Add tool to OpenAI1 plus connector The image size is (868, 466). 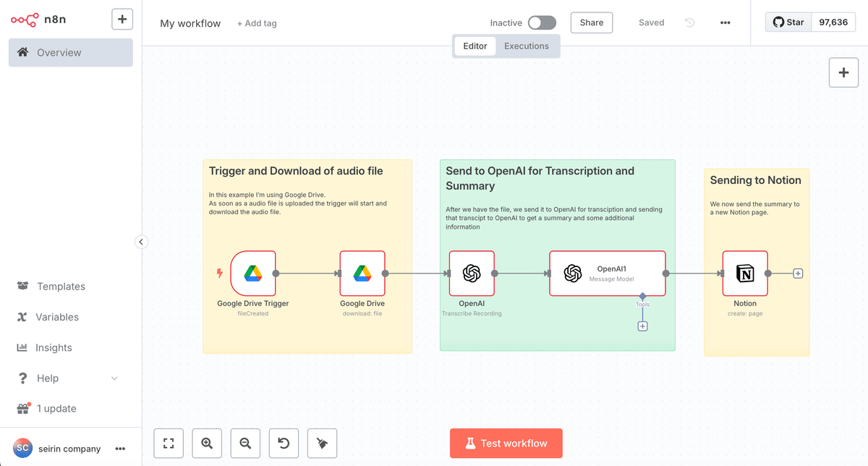642,326
